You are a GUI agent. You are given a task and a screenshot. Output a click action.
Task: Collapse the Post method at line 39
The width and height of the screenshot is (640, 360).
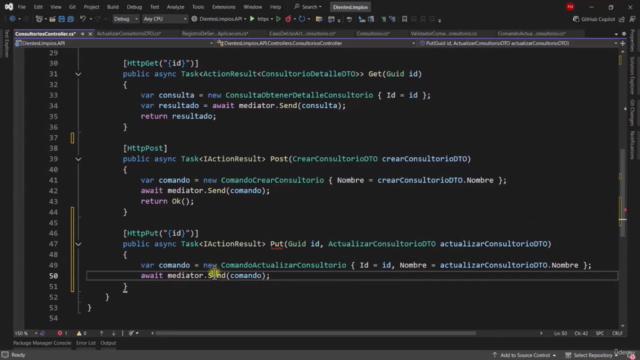pyautogui.click(x=78, y=159)
